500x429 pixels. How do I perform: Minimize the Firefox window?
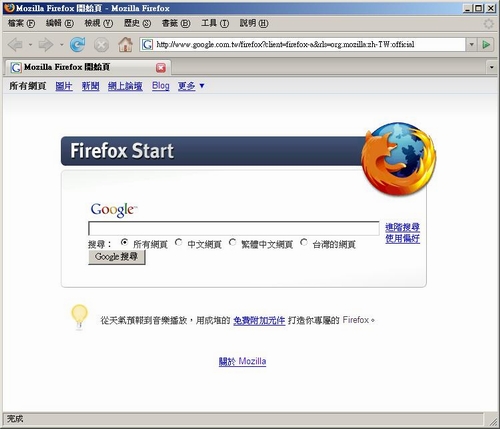tap(468, 8)
